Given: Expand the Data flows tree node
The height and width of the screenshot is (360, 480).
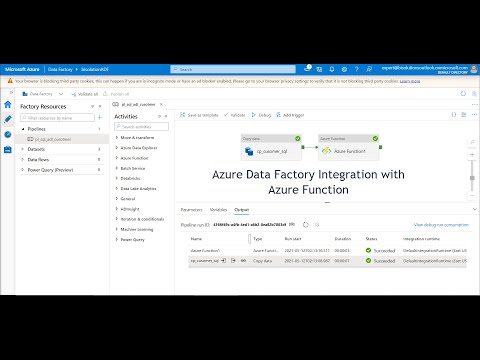Looking at the screenshot, I should pos(23,159).
